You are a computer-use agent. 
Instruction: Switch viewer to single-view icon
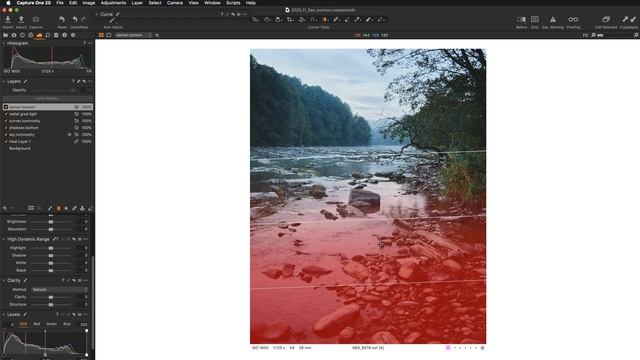[109, 35]
